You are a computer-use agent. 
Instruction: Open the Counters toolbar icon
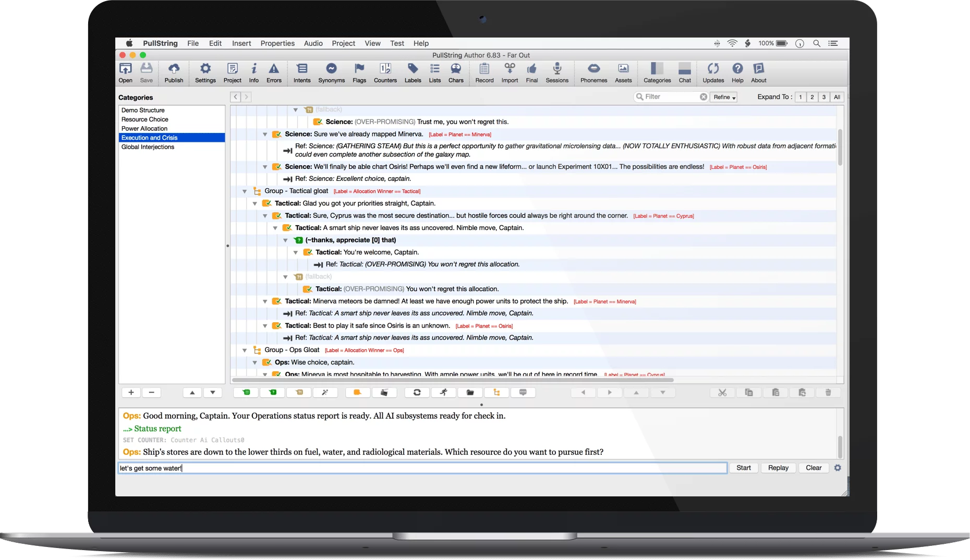coord(385,72)
